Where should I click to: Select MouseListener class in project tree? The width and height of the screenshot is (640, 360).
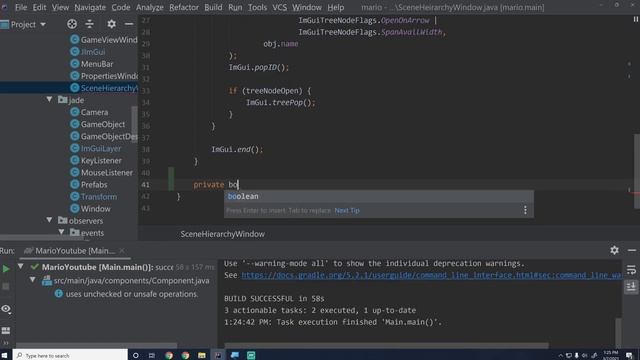[102, 173]
